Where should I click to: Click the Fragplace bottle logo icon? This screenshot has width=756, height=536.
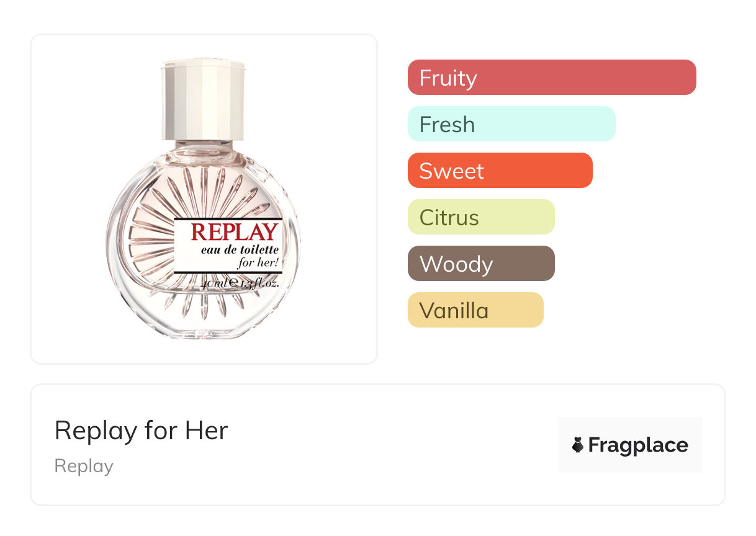coord(578,445)
